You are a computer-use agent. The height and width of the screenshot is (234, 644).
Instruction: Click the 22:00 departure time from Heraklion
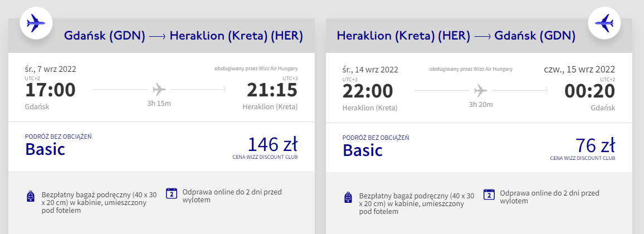click(368, 90)
